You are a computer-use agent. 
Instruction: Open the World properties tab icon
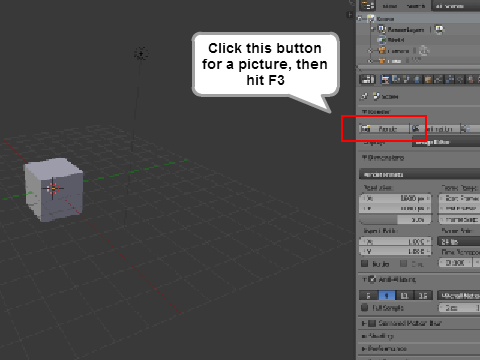point(417,79)
